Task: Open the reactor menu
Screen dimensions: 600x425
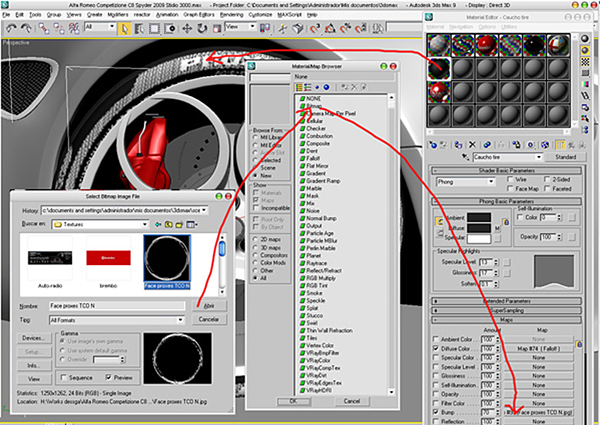Action: [142, 15]
